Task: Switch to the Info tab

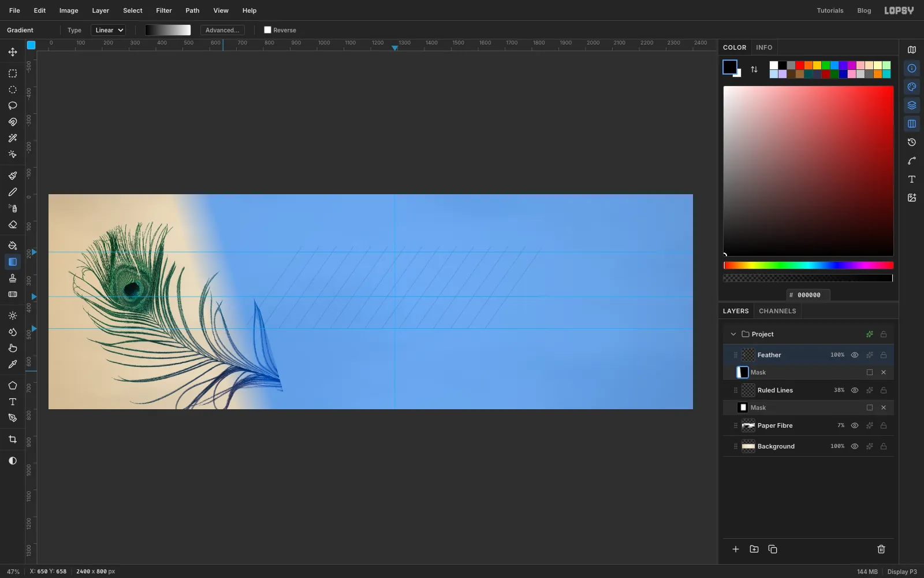Action: click(764, 47)
